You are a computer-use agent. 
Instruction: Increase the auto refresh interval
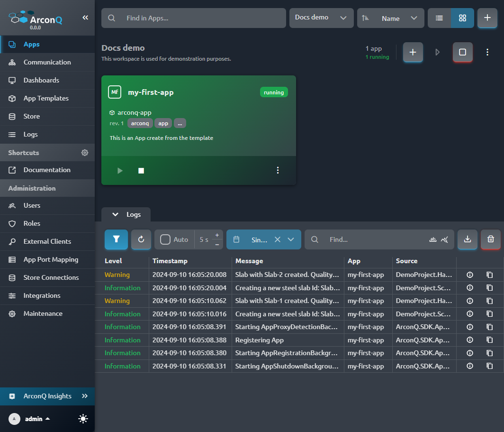[217, 235]
